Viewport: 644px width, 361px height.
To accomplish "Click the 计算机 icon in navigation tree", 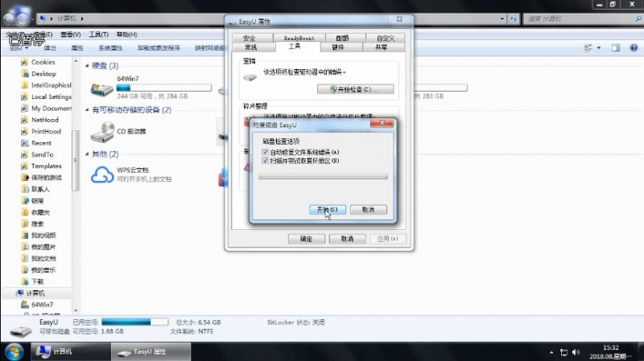I will (19, 293).
